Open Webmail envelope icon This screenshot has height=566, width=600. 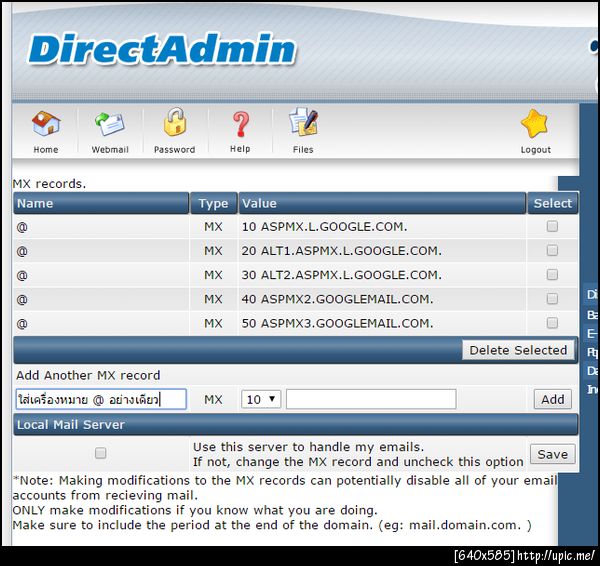pyautogui.click(x=110, y=124)
